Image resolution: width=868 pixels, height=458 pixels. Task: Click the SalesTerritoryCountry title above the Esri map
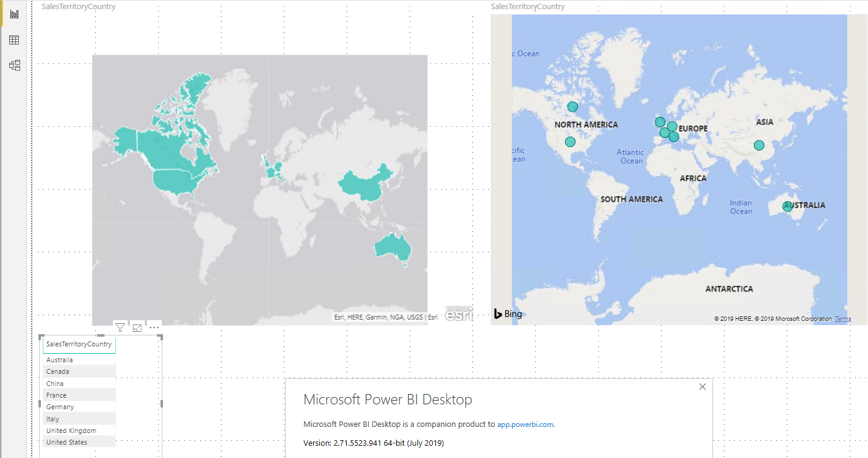79,7
